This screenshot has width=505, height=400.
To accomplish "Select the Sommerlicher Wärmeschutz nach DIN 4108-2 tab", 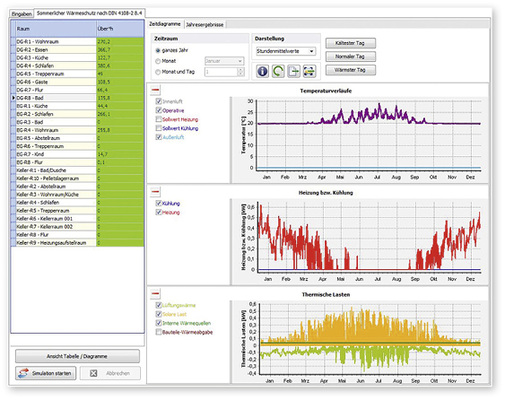I will [89, 13].
